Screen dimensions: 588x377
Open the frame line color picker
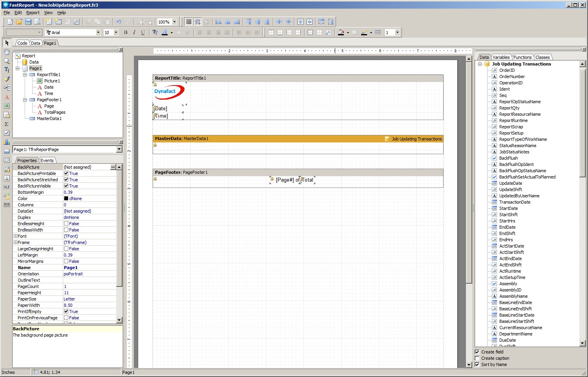point(364,33)
